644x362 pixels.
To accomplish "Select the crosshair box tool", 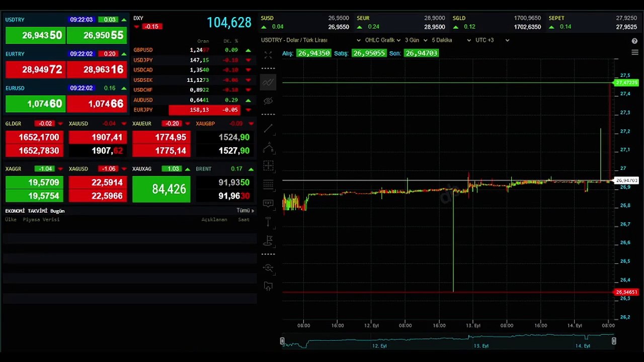I will tap(268, 166).
